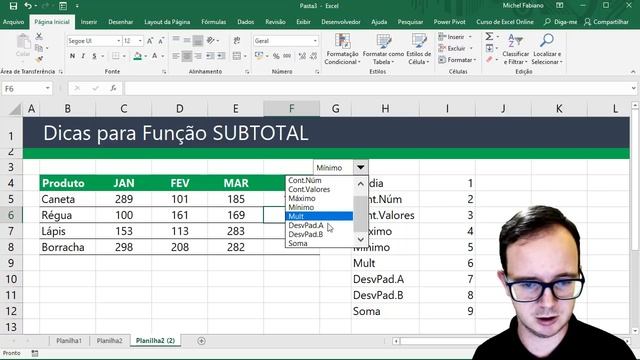The image size is (640, 360).
Task: Toggle bottom vertical alignment
Action: pos(198,40)
